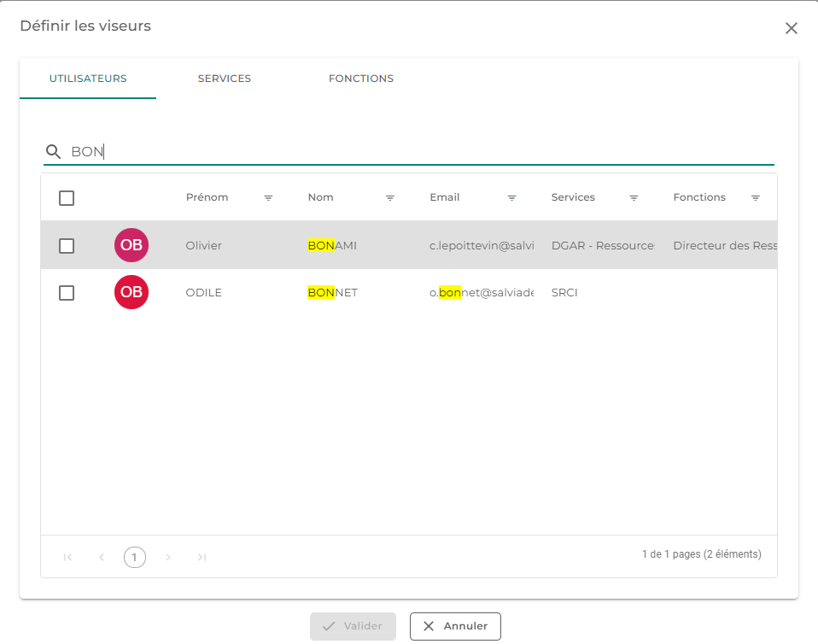Click the surname BONAMI cell
The width and height of the screenshot is (818, 644).
[332, 245]
